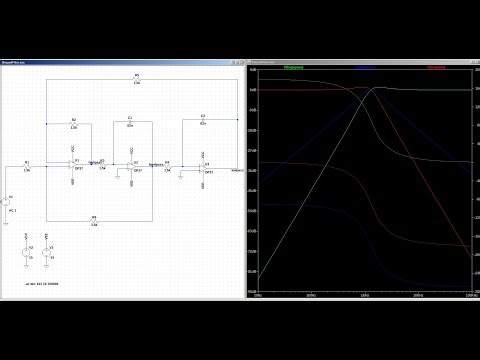
Task: Select capacitor C2 above op-amp U3
Action: [x=203, y=120]
